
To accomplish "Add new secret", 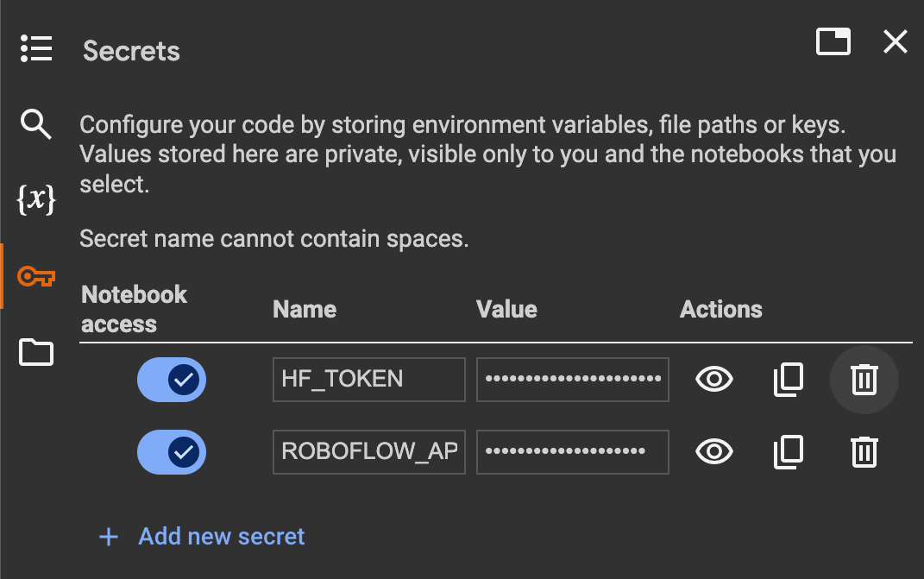I will [x=221, y=537].
